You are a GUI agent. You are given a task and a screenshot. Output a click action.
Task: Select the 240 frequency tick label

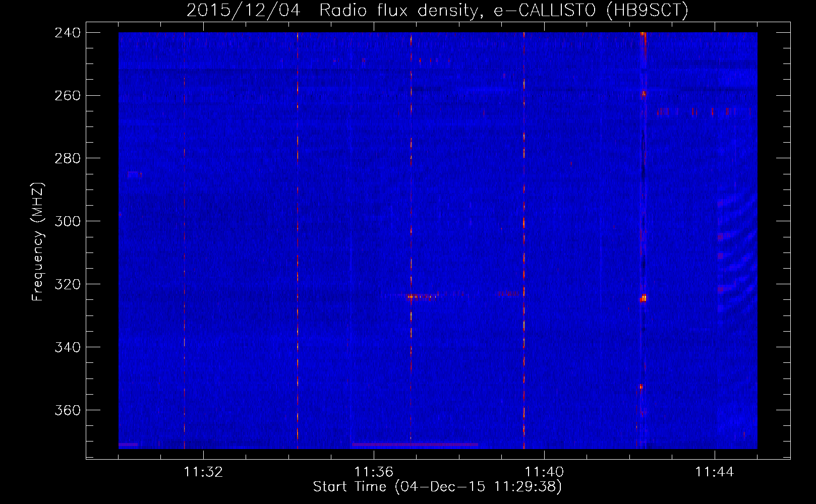point(68,32)
